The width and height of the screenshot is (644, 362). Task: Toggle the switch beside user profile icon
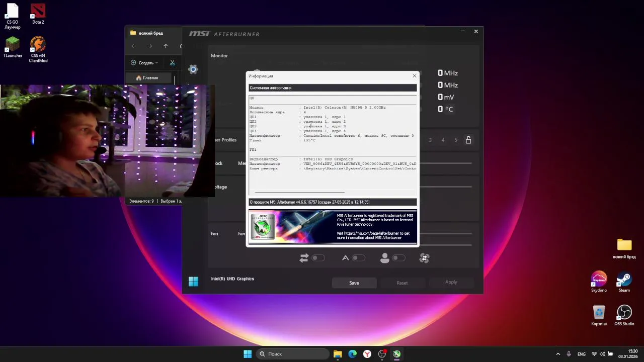tap(398, 258)
